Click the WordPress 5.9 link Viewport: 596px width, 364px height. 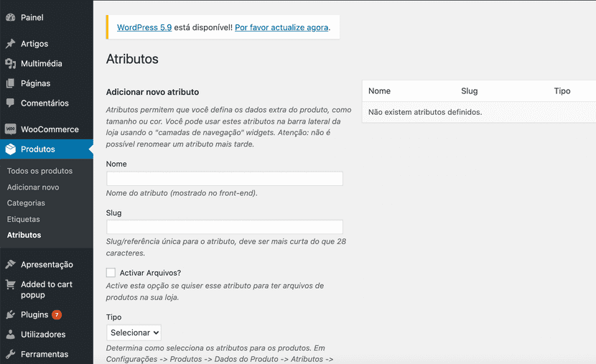click(144, 27)
